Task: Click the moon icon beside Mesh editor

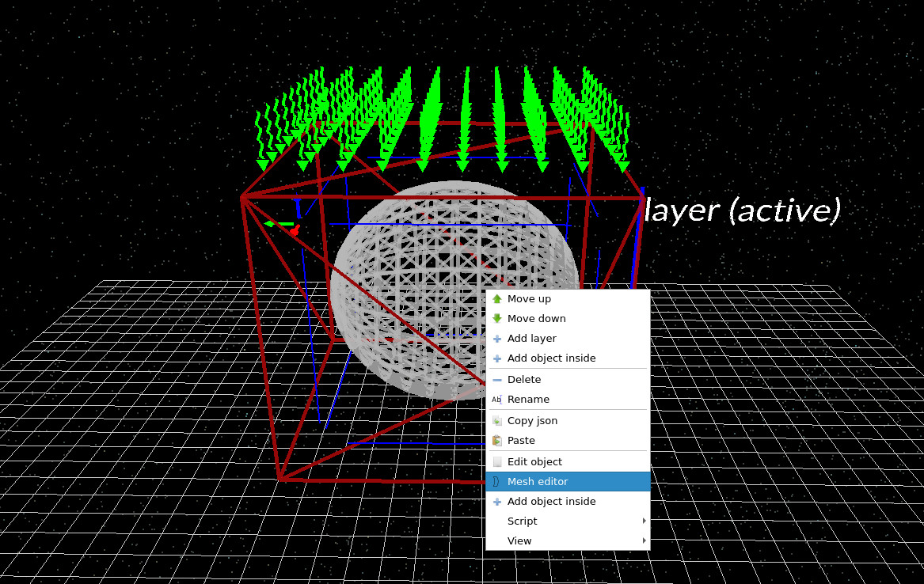Action: (497, 481)
